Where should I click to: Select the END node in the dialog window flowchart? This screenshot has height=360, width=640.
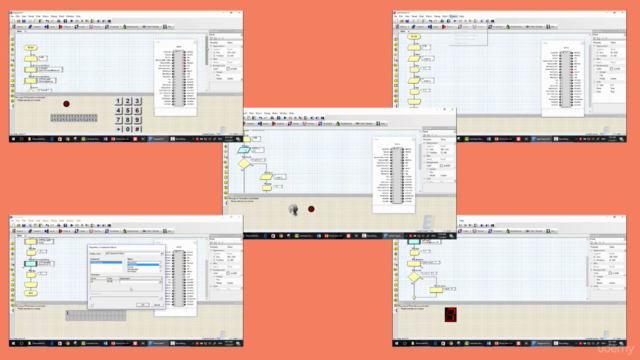31,293
